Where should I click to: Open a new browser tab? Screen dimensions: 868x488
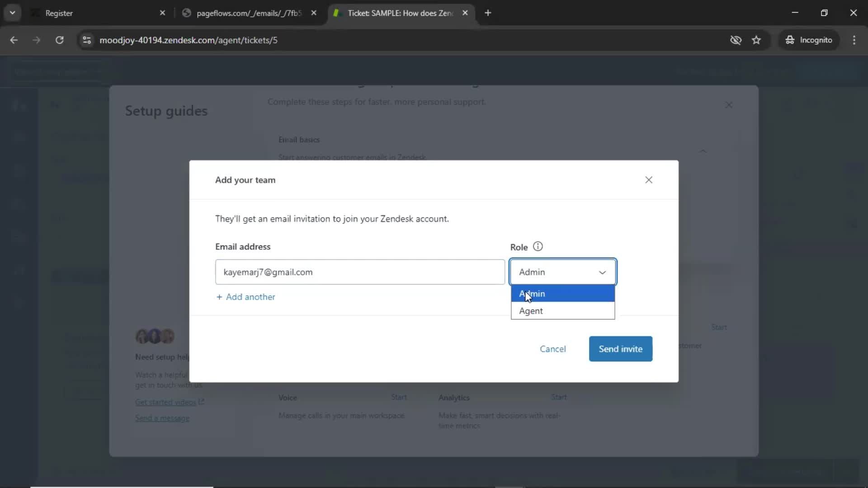click(x=488, y=13)
